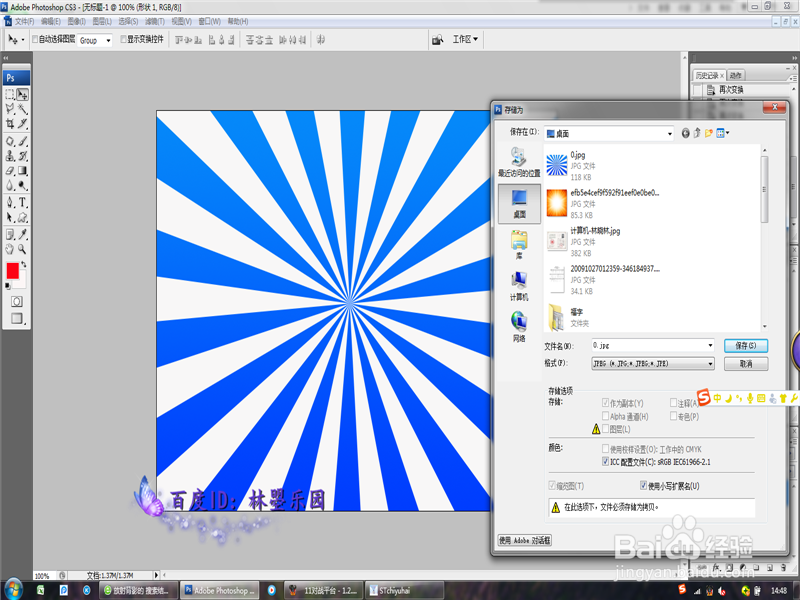The image size is (800, 600).
Task: Create new folder in save dialog
Action: pyautogui.click(x=709, y=133)
